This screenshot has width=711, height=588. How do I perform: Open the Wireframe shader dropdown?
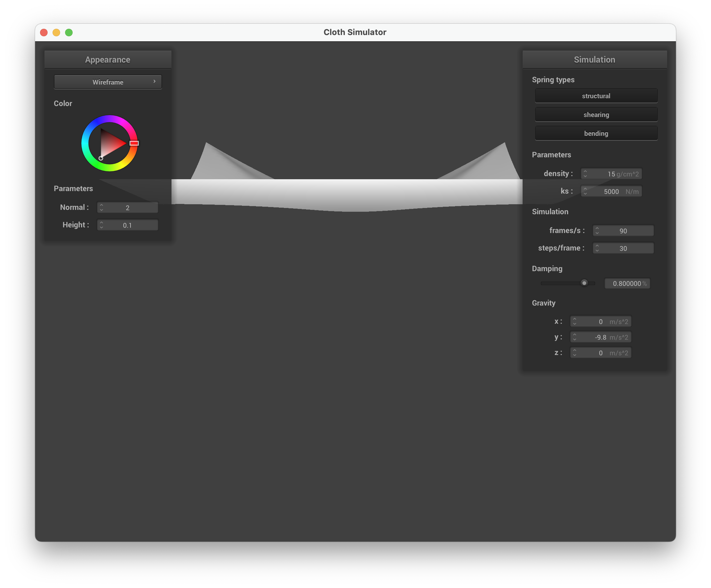click(x=108, y=82)
